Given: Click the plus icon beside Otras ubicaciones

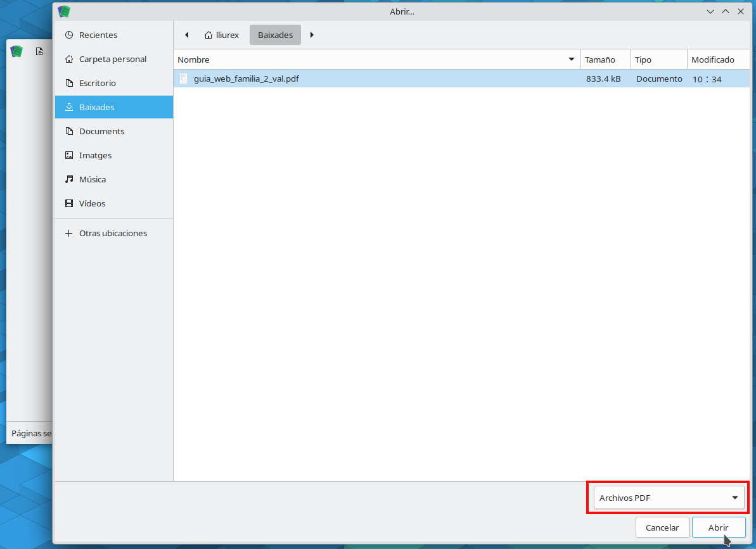Looking at the screenshot, I should point(69,233).
